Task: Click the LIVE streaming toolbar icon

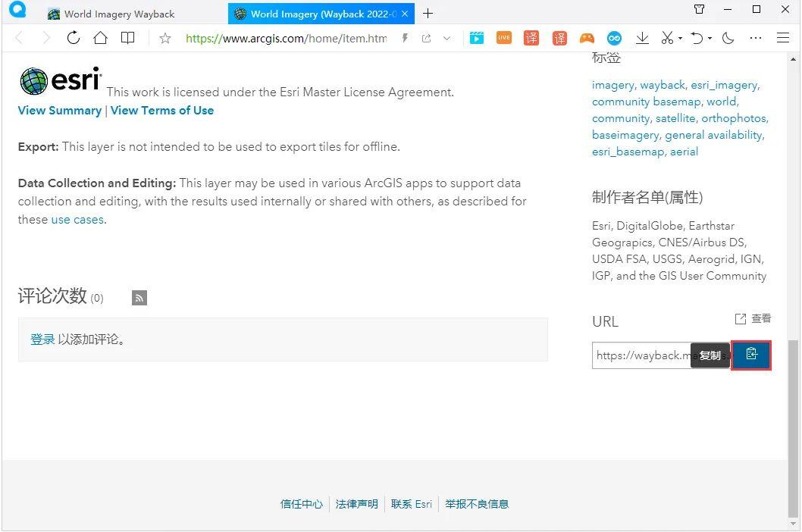Action: pyautogui.click(x=503, y=37)
